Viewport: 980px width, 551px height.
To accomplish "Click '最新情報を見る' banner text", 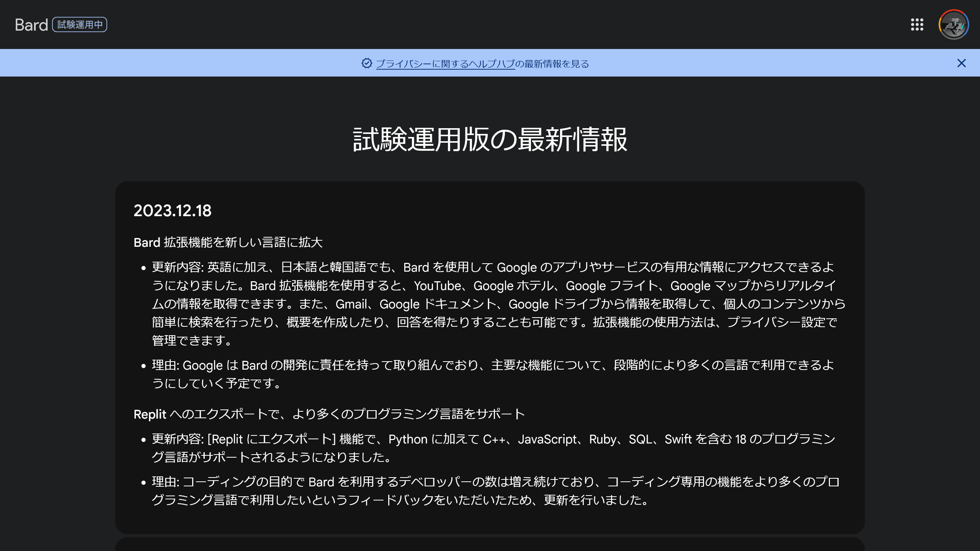I will pyautogui.click(x=557, y=64).
